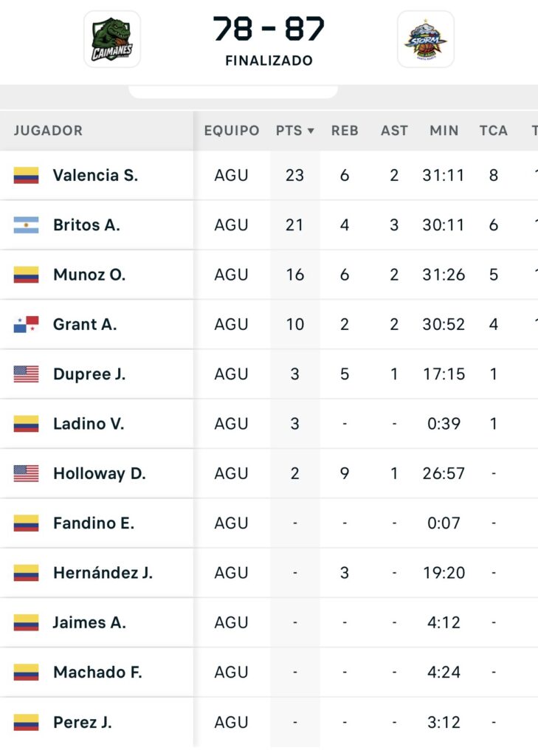The width and height of the screenshot is (538, 756).
Task: Sort by MIN column header
Action: [444, 131]
